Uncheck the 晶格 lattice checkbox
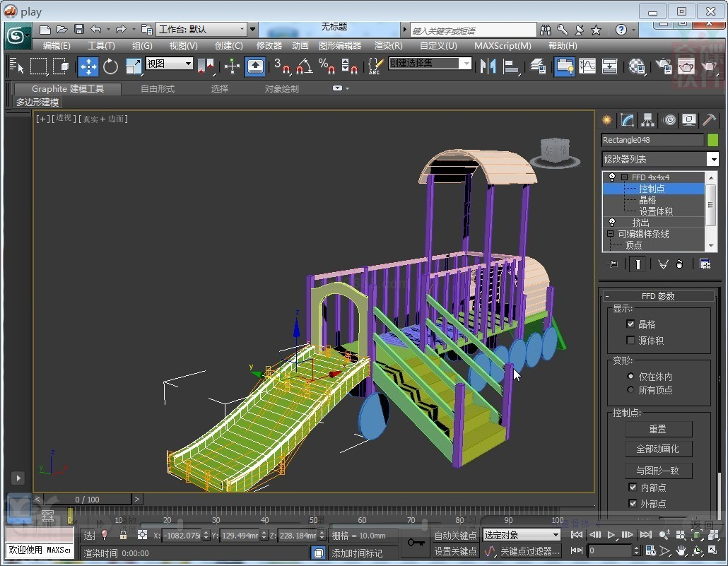Screen dimensions: 728x566 (630, 324)
